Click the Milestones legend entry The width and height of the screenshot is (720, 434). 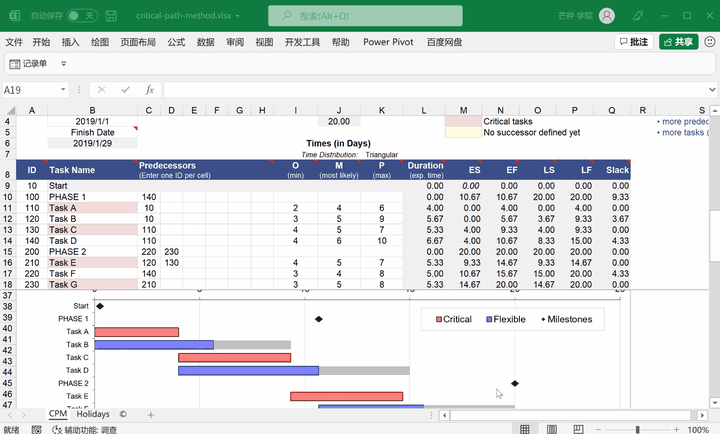click(567, 319)
